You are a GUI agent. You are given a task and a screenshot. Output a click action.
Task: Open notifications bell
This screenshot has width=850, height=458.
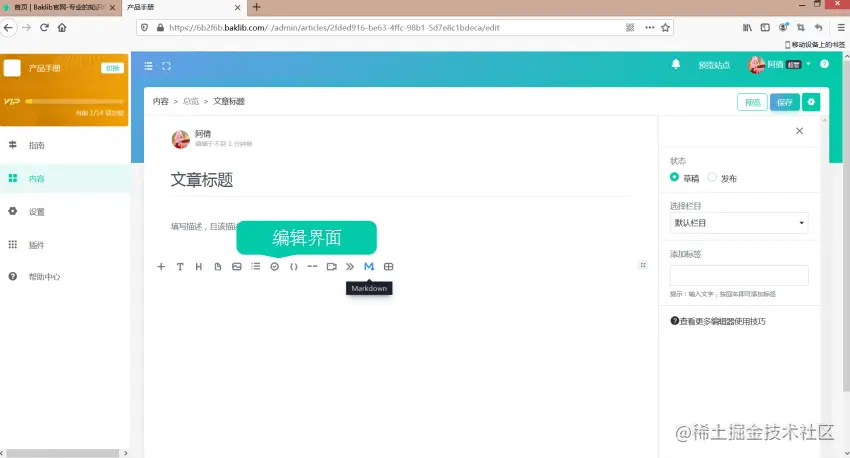[x=676, y=64]
